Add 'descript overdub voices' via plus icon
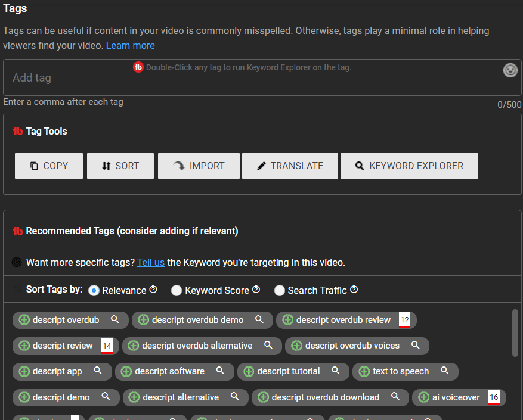 coord(296,346)
